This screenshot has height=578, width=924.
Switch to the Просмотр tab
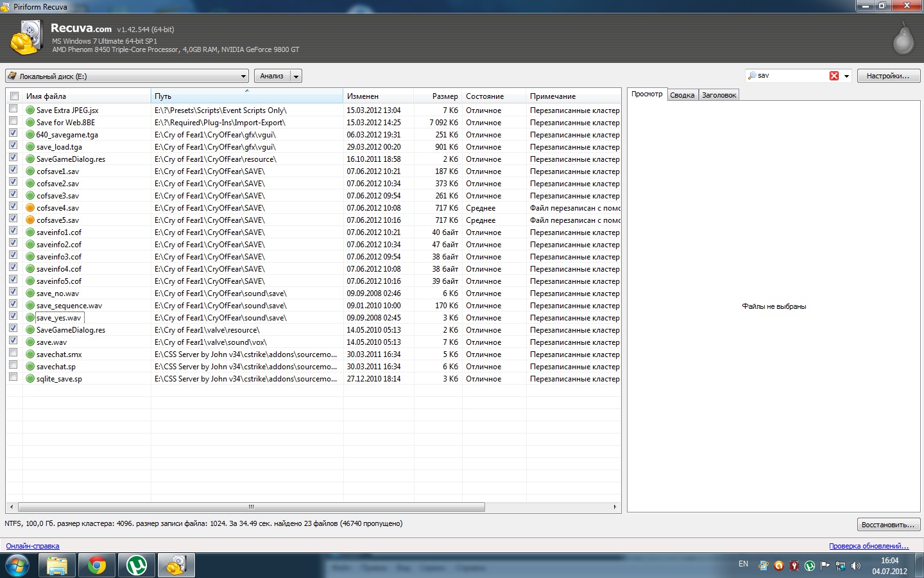(647, 94)
